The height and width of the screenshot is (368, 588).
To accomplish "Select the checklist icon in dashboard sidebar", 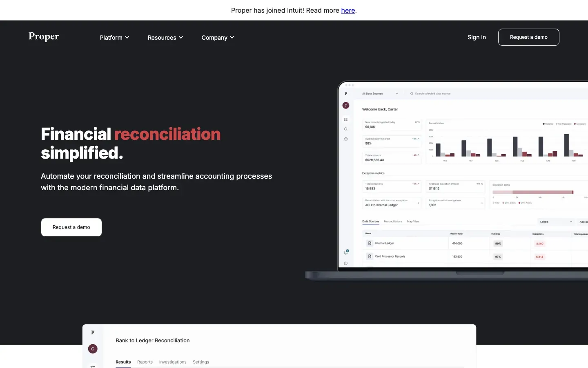I will (346, 119).
